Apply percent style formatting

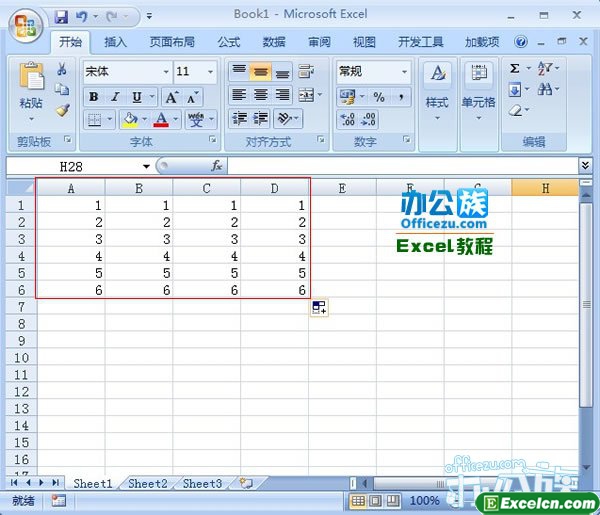point(379,97)
